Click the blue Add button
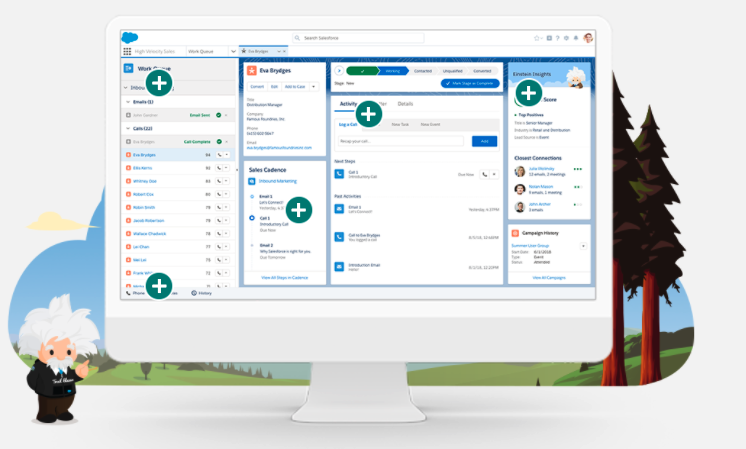 pyautogui.click(x=484, y=141)
